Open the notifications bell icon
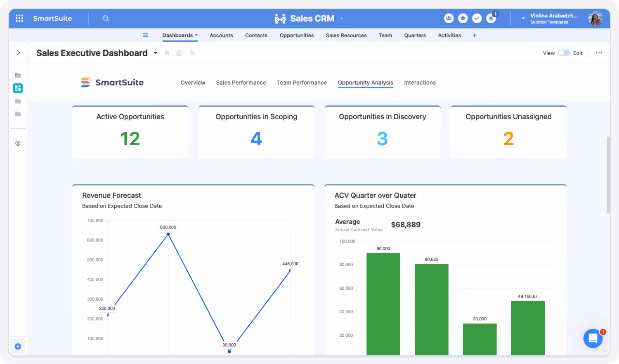Screen dimensions: 619x364 click(x=491, y=18)
